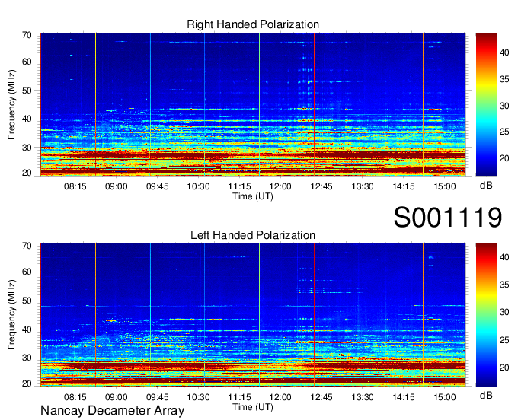Click the 25 value on lower color bar
Viewport: 518px width, 420px height.
pyautogui.click(x=504, y=340)
